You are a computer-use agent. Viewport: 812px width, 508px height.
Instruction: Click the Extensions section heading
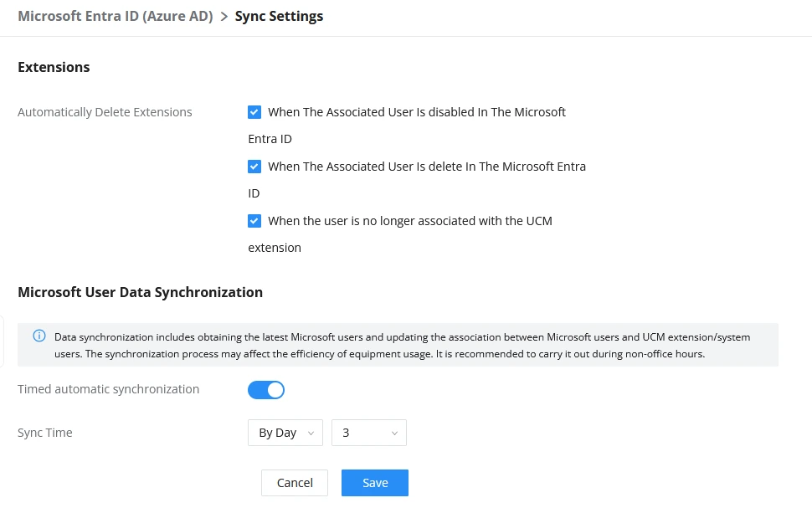pos(54,67)
